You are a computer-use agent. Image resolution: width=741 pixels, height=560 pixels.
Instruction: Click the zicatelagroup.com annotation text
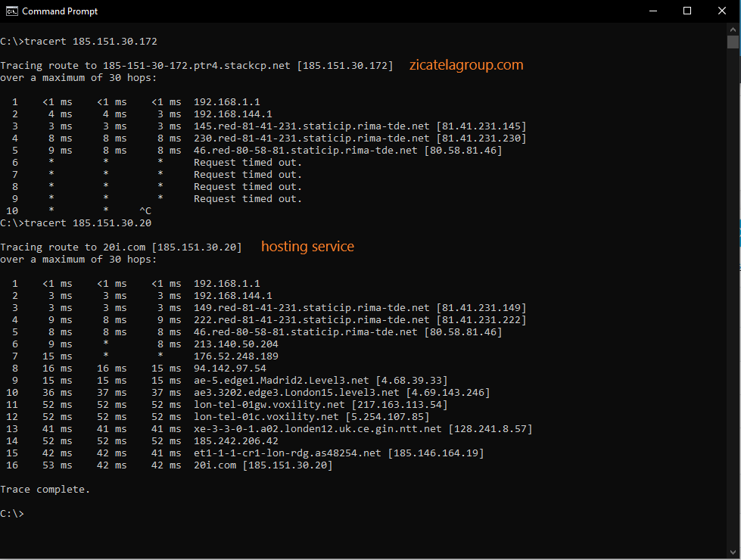point(466,65)
